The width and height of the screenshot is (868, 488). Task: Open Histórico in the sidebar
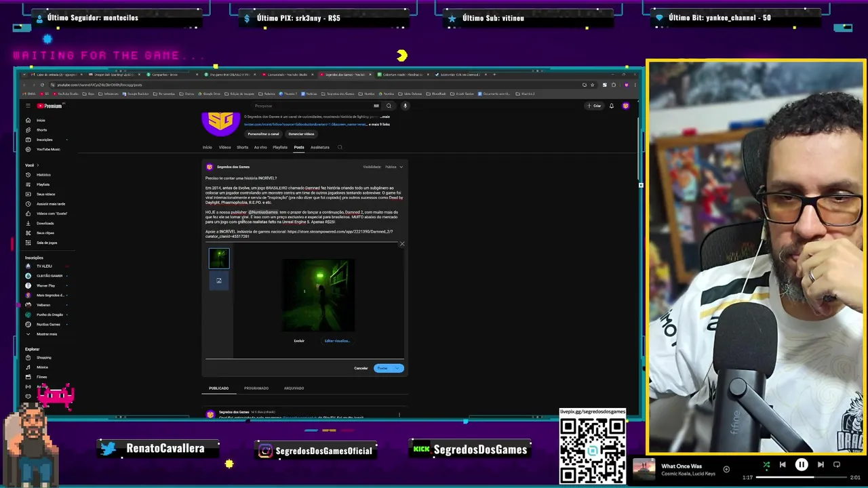click(43, 175)
